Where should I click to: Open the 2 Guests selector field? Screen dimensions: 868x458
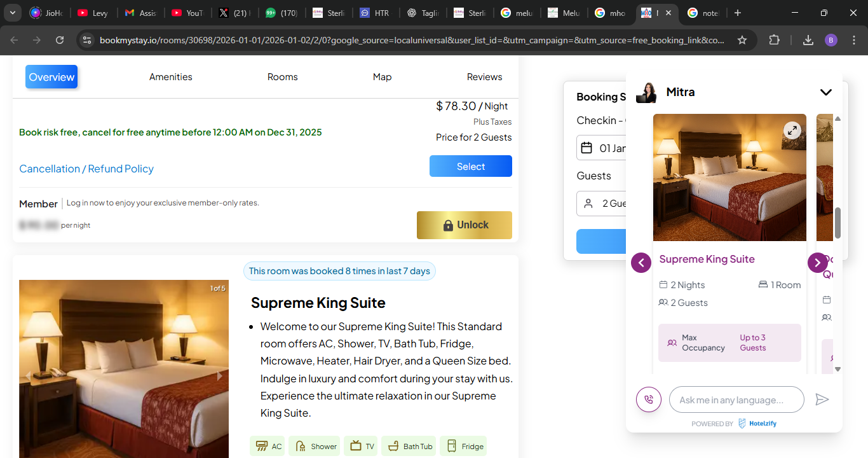pos(602,204)
